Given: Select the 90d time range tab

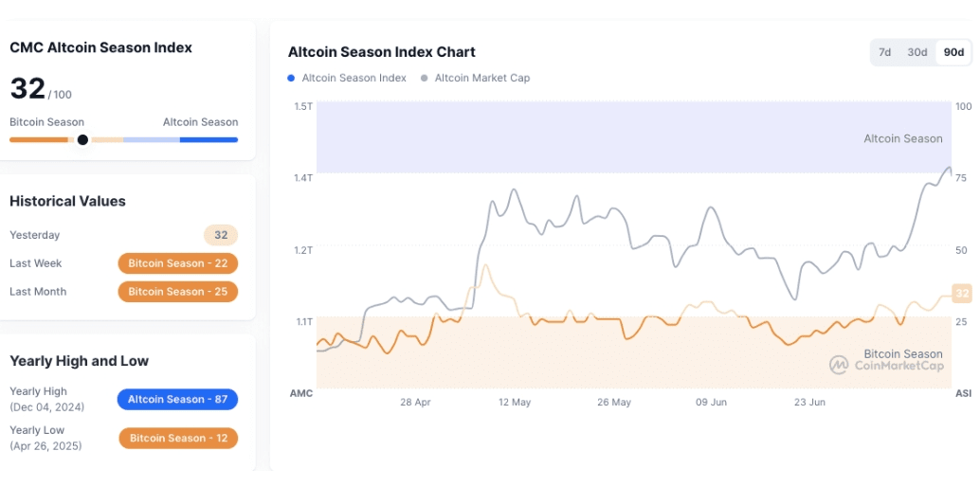Looking at the screenshot, I should click(953, 52).
